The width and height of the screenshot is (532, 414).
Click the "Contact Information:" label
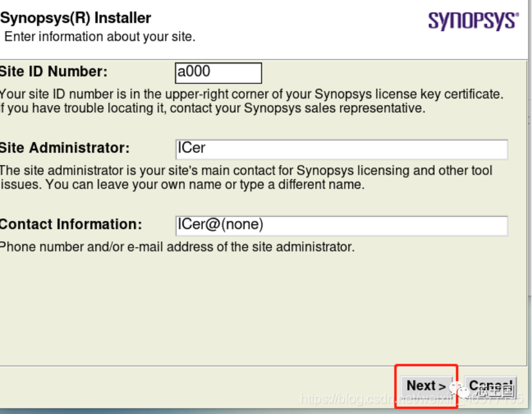tap(71, 224)
